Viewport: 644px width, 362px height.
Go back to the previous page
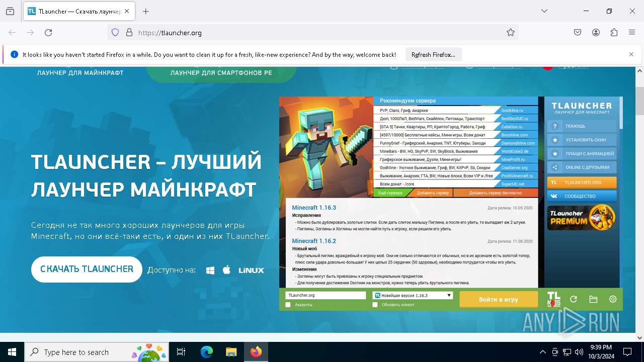(12, 33)
